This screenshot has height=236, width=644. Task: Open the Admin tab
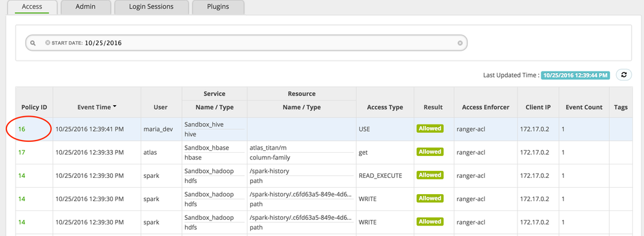coord(85,7)
